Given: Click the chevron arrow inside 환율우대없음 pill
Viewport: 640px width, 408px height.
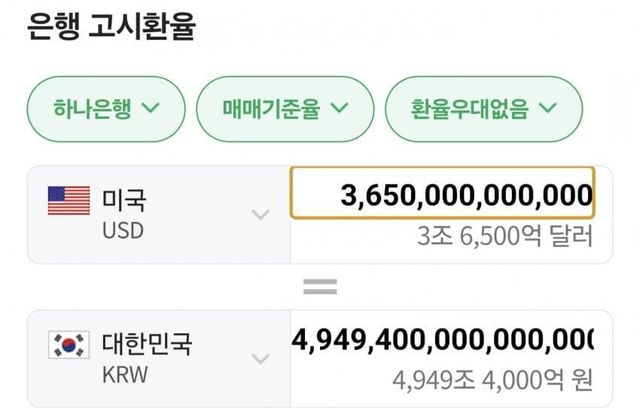Looking at the screenshot, I should pos(550,107).
